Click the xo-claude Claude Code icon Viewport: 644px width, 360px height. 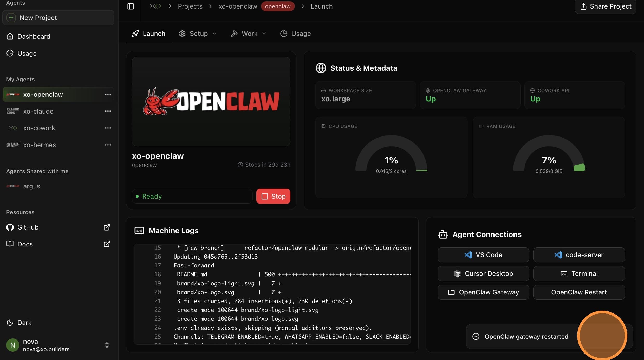(x=13, y=111)
